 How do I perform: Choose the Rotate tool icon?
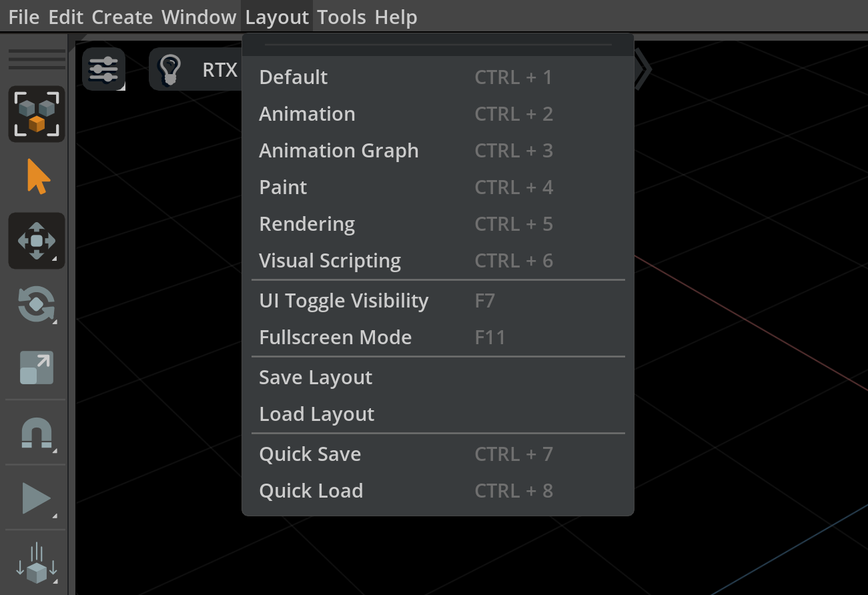click(37, 304)
